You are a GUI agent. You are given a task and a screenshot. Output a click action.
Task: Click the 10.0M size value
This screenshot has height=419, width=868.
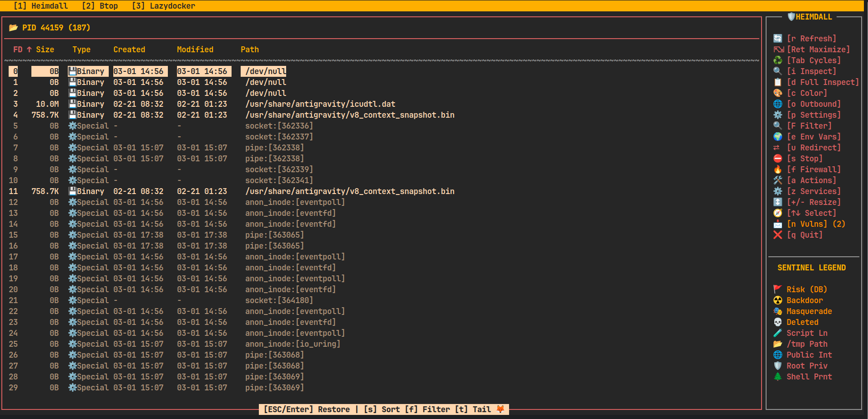[47, 104]
